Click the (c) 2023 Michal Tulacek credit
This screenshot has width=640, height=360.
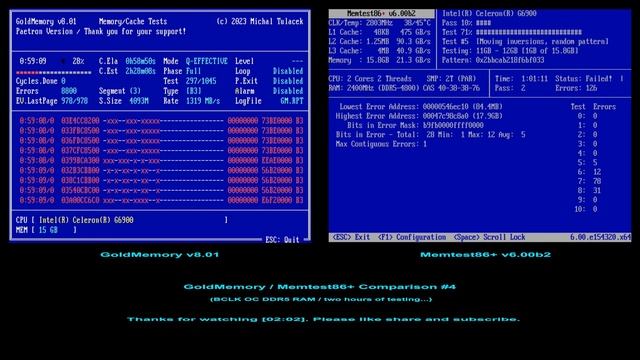click(x=260, y=21)
